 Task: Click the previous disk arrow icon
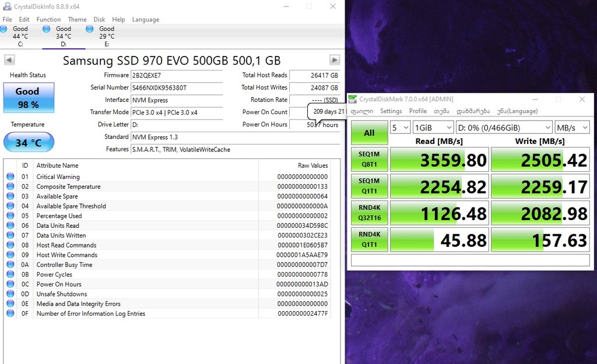9,60
